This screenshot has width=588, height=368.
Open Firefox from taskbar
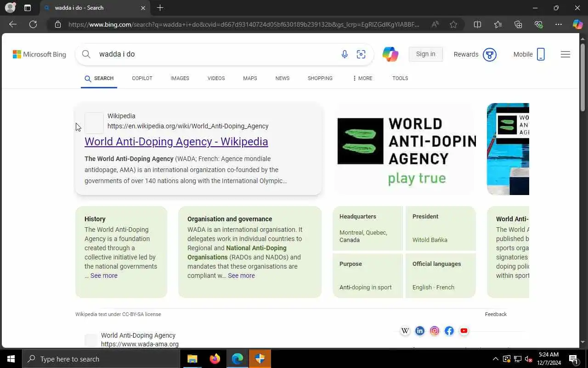[215, 359]
